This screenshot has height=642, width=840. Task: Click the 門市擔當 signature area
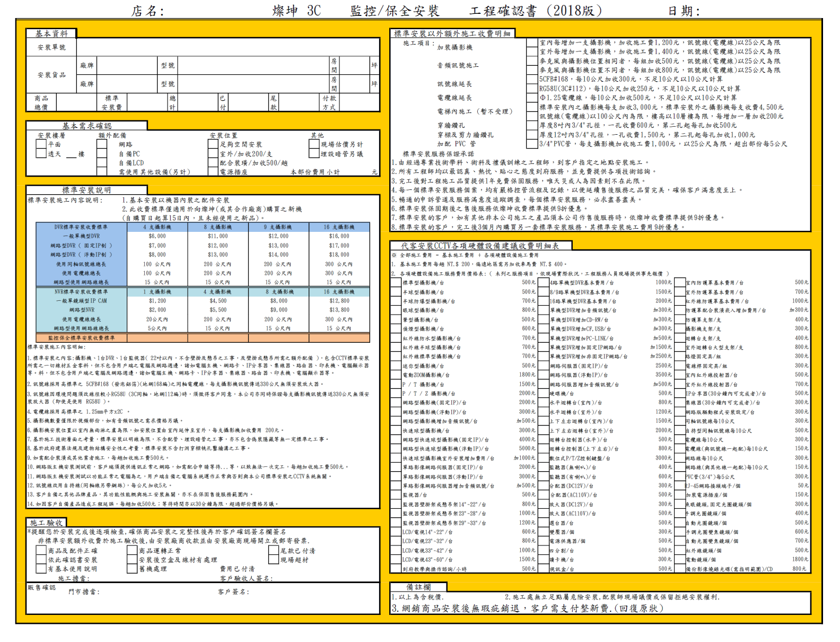click(84, 592)
